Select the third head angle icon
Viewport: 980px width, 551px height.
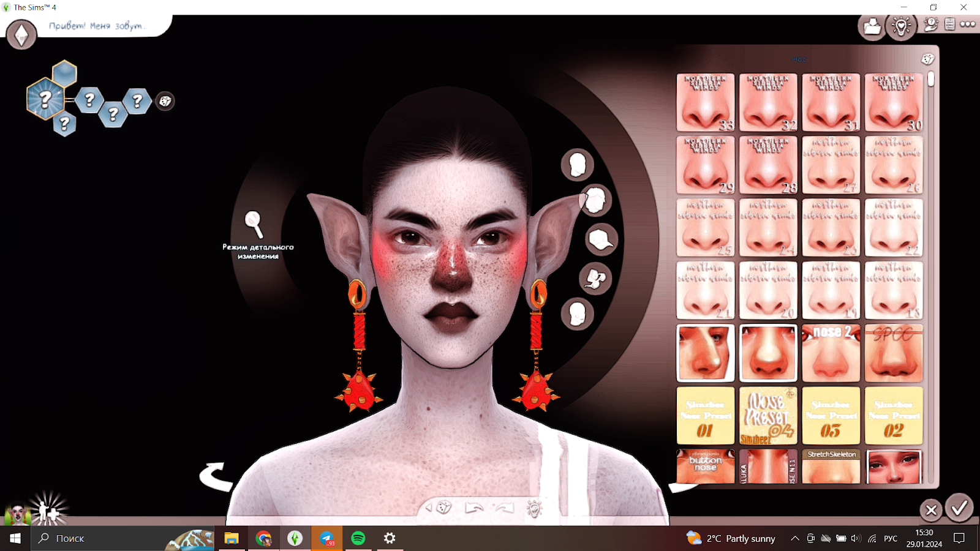pos(601,239)
